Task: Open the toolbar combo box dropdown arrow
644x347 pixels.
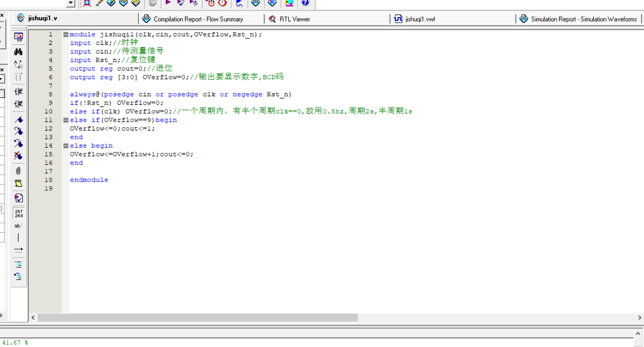Action: pyautogui.click(x=71, y=3)
